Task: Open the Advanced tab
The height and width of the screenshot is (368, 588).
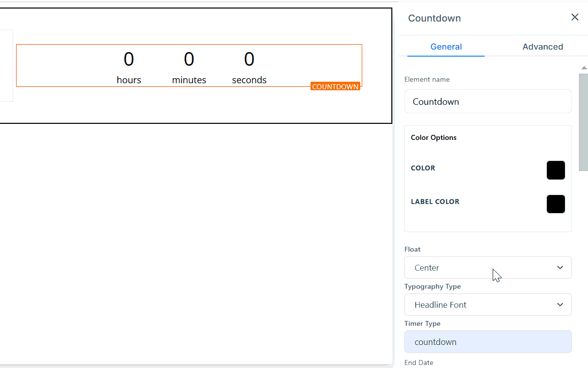Action: tap(542, 47)
